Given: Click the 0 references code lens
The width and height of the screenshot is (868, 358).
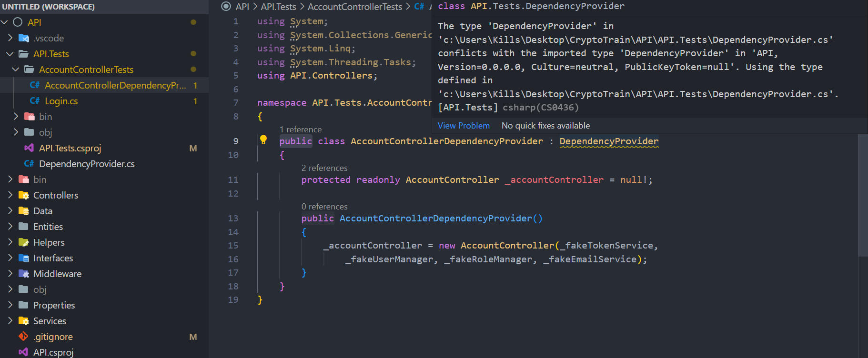Looking at the screenshot, I should [324, 207].
